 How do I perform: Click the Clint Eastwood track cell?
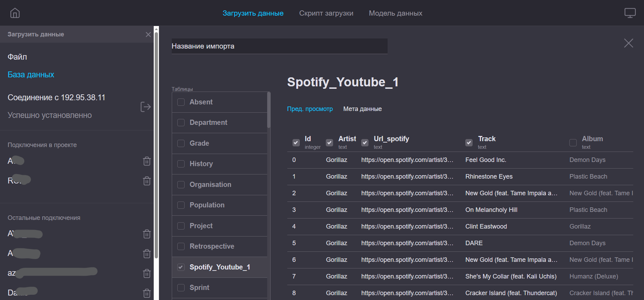click(x=486, y=226)
